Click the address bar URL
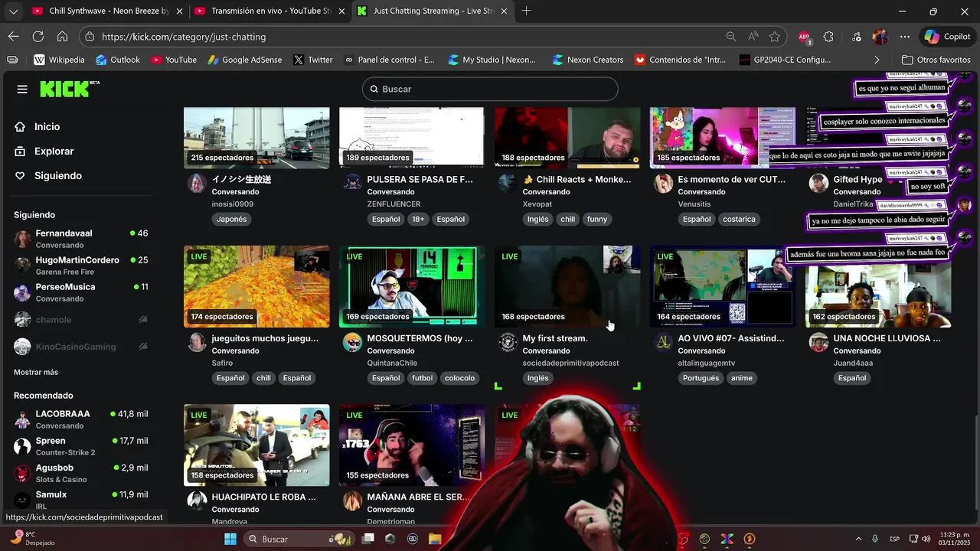 (x=184, y=37)
